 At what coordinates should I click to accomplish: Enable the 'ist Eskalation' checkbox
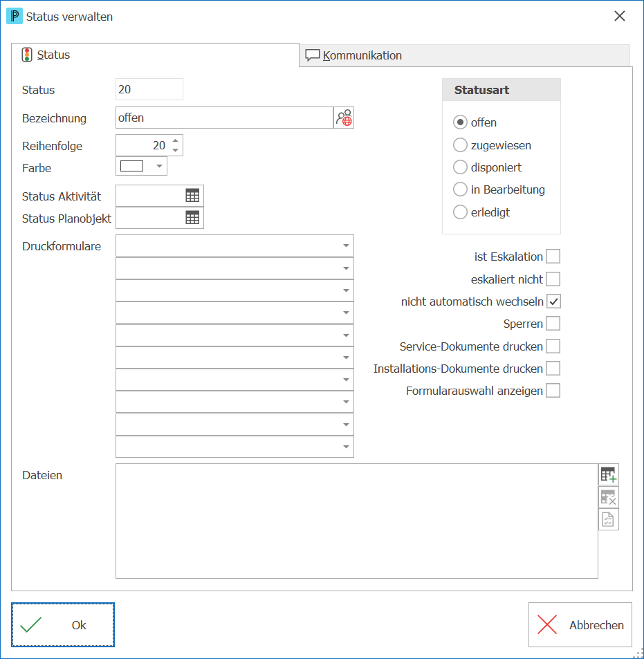(x=553, y=257)
